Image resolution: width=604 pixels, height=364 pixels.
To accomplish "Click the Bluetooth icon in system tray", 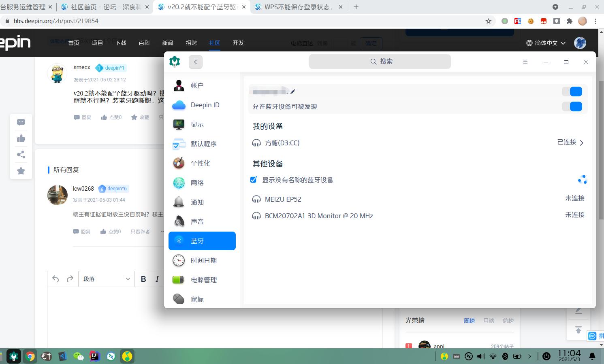I will coord(505,356).
